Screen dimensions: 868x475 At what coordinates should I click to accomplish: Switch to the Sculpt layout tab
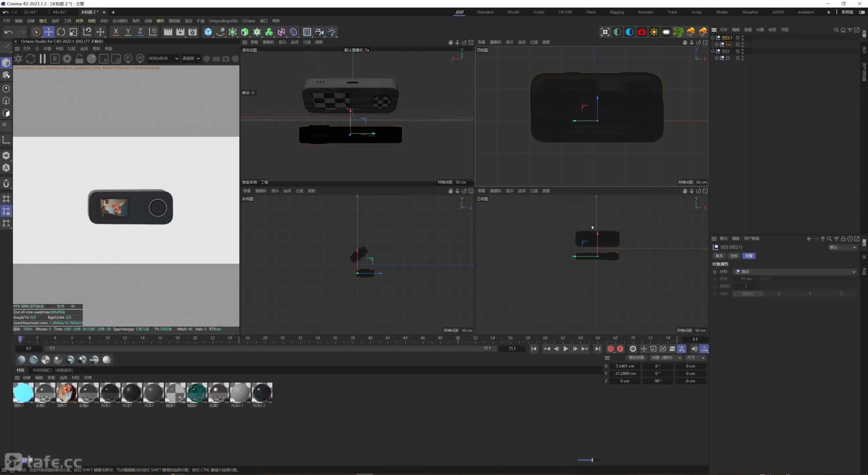coord(539,12)
